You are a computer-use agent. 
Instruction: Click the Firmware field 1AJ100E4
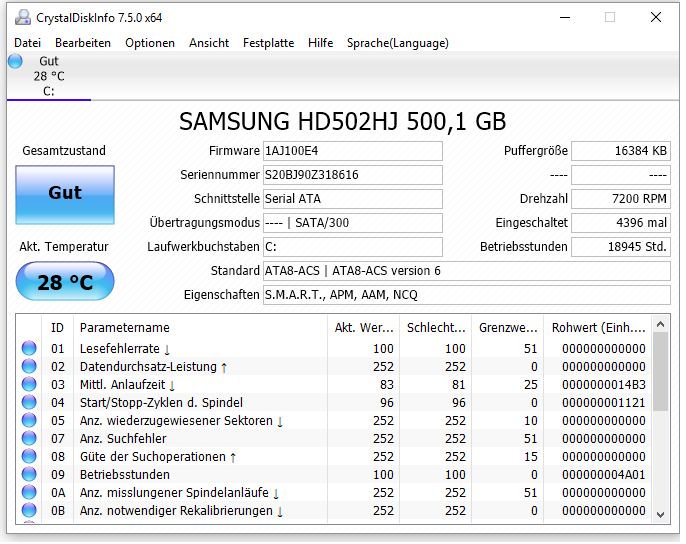pyautogui.click(x=353, y=151)
